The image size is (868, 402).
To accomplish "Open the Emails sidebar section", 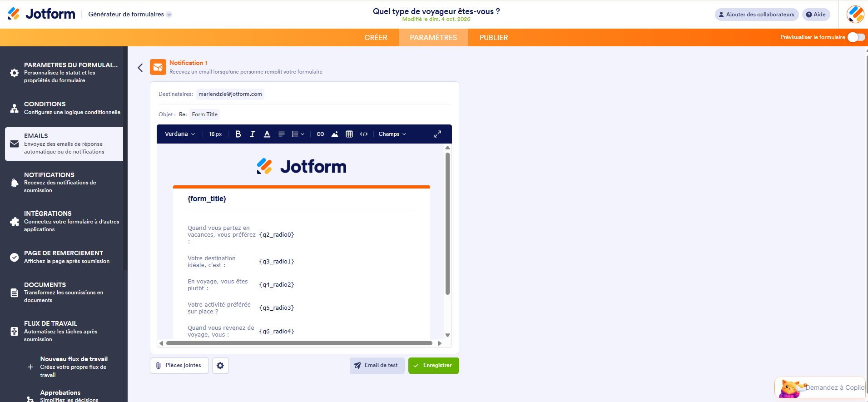I will coord(64,144).
